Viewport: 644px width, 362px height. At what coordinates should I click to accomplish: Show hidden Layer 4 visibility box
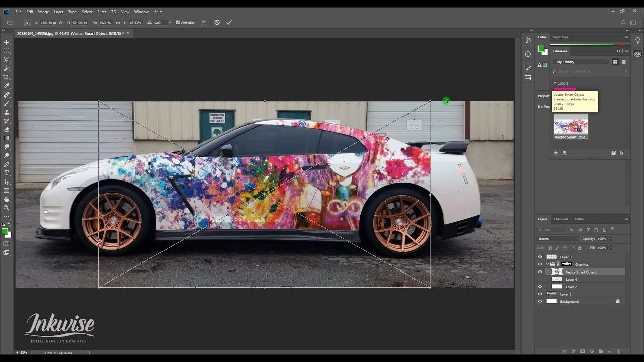pyautogui.click(x=540, y=279)
